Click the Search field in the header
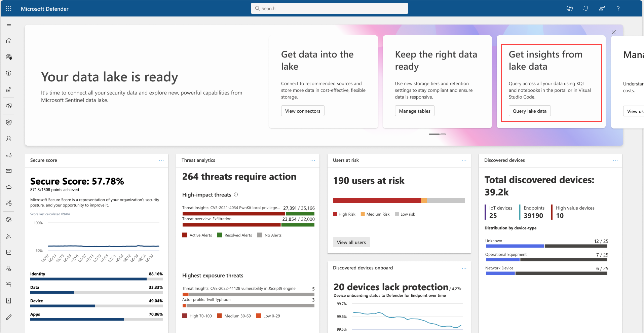 point(330,8)
